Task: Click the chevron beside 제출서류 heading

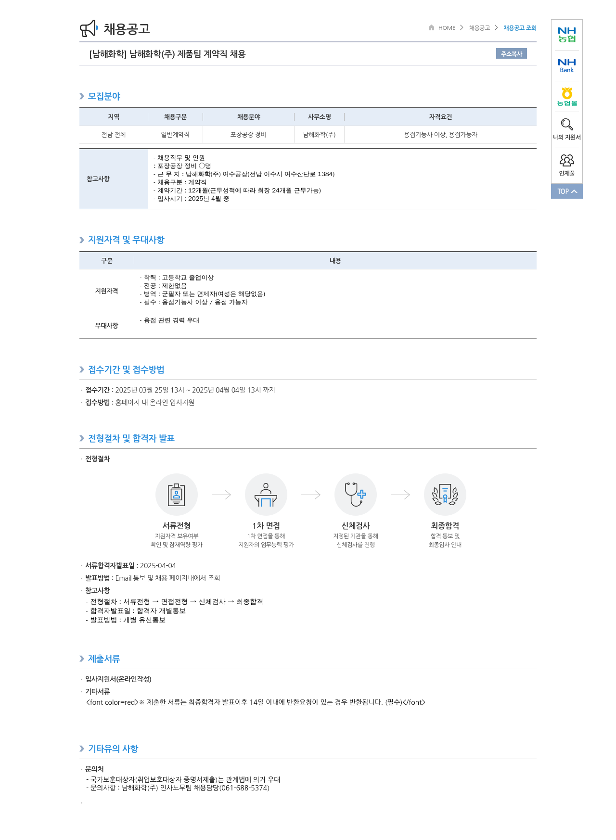Action: 82,659
